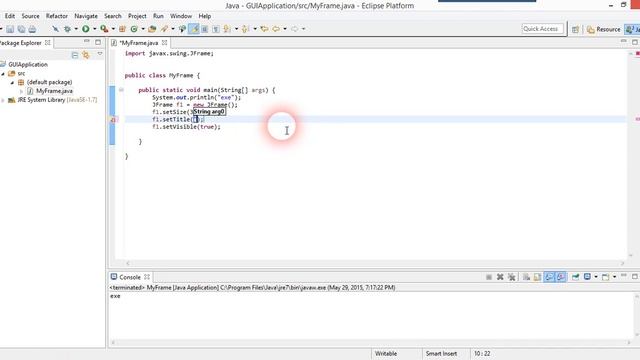Click the Quick Access field
Screen dimensions: 640x360
(x=542, y=29)
